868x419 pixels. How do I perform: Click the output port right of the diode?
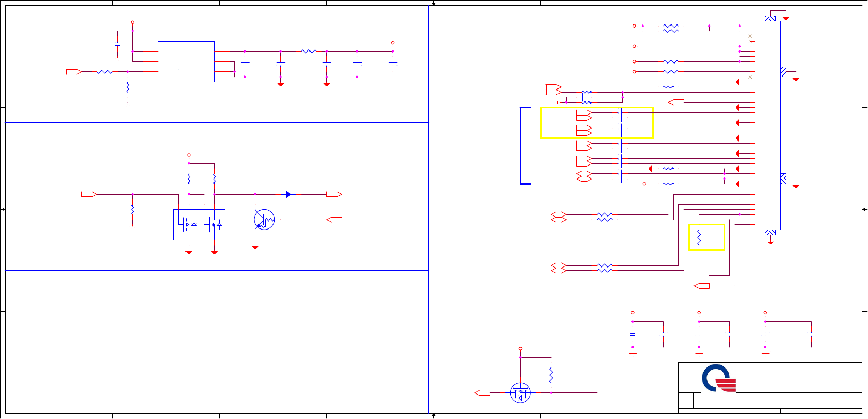coord(334,194)
